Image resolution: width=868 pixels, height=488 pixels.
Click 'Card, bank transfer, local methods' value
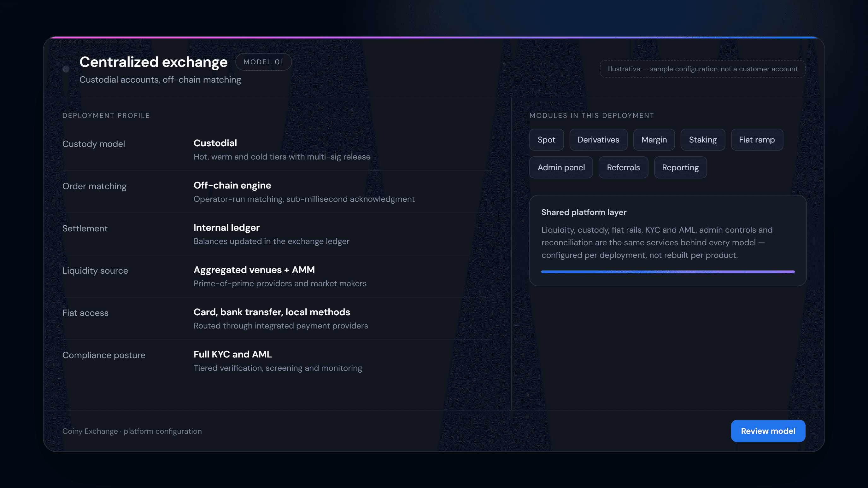click(x=272, y=312)
